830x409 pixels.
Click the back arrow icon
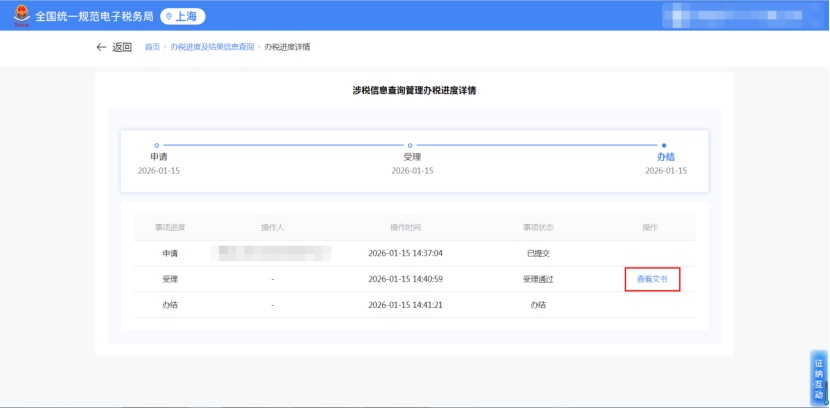pos(101,47)
